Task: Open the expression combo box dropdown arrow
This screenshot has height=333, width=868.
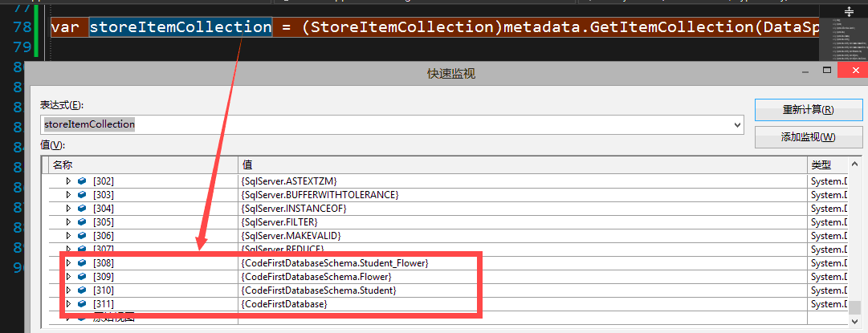Action: tap(737, 125)
